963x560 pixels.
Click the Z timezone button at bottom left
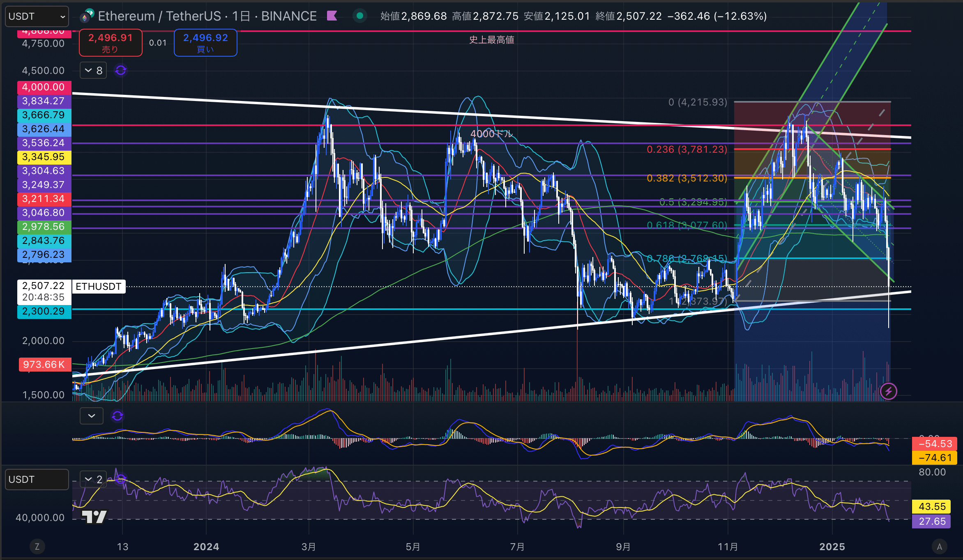[37, 546]
